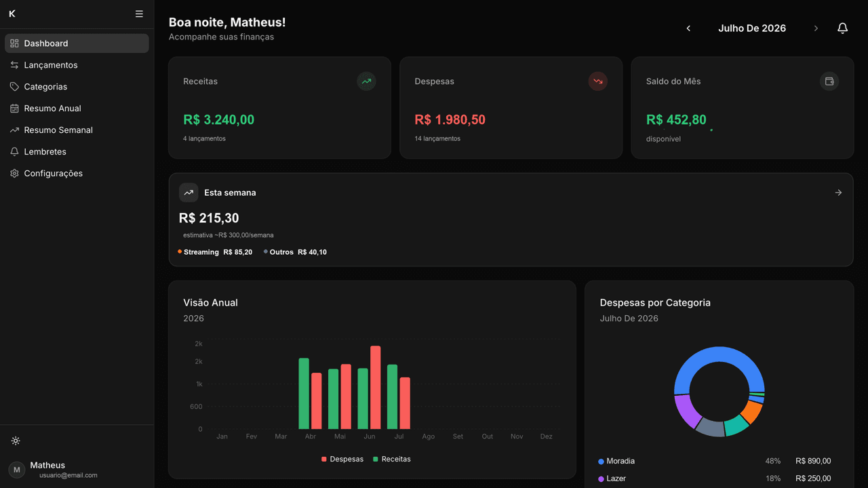
Task: Click the notification bell icon
Action: (x=842, y=28)
